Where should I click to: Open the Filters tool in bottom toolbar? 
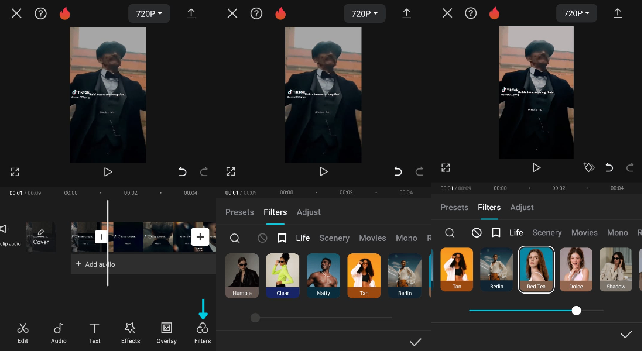click(x=203, y=333)
